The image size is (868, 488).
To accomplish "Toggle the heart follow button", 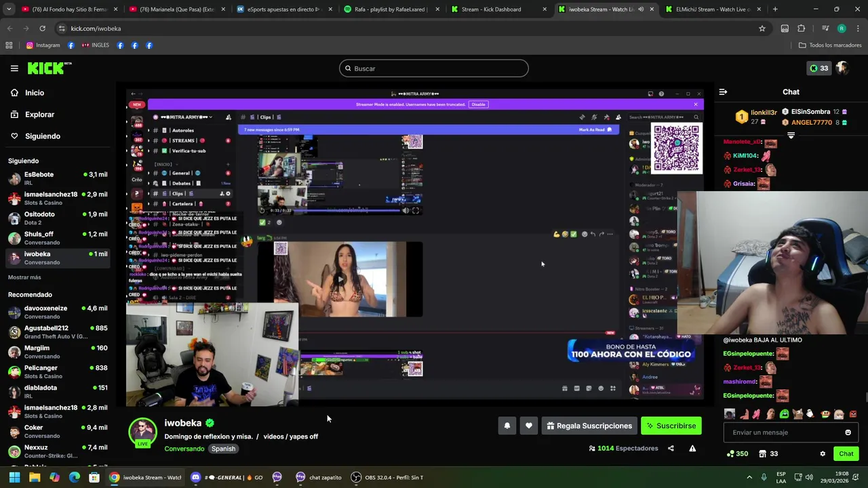I will point(529,426).
